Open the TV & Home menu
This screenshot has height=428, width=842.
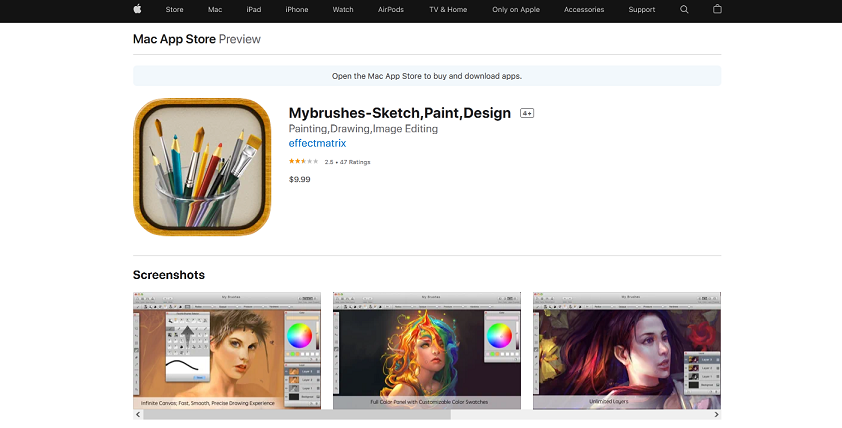448,10
